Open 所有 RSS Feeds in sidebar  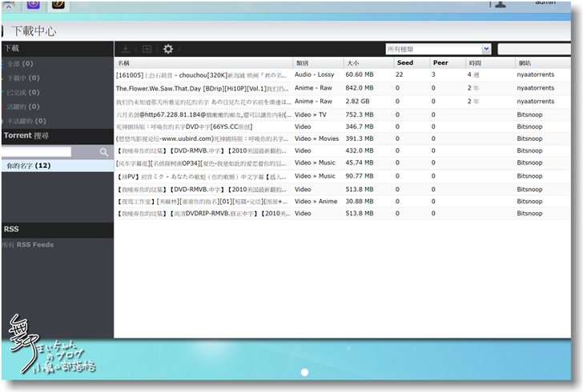28,245
